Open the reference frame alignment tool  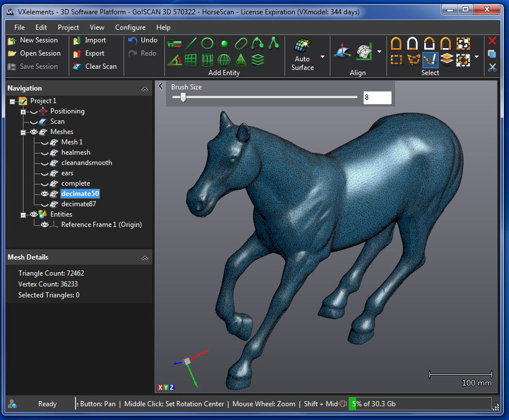point(342,52)
